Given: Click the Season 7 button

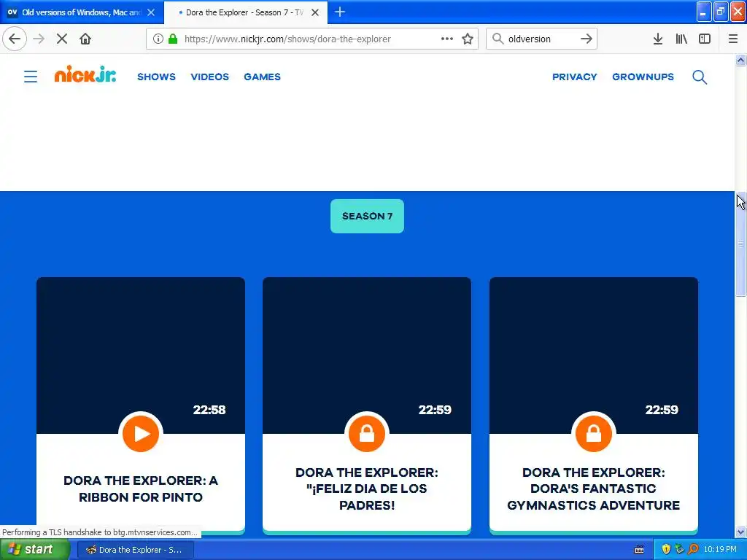Looking at the screenshot, I should pos(368,216).
